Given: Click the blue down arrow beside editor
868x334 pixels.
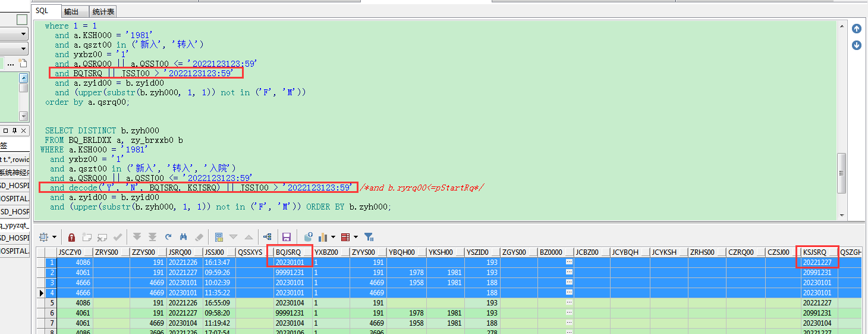Looking at the screenshot, I should pyautogui.click(x=857, y=45).
